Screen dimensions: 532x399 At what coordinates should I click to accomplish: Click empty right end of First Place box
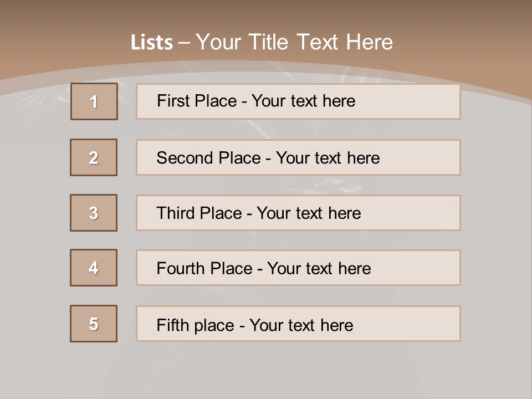[x=421, y=101]
